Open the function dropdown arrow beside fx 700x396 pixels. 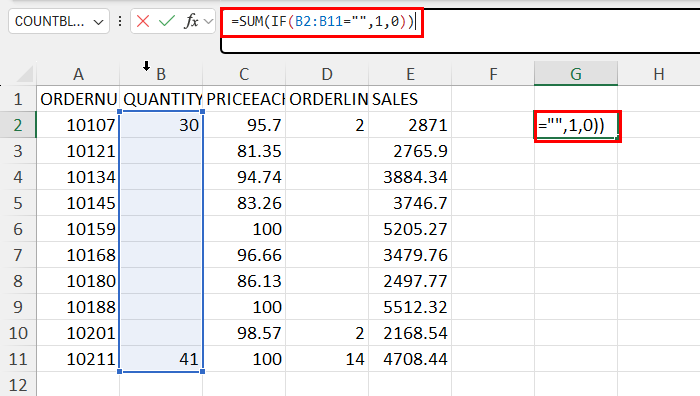(x=208, y=21)
